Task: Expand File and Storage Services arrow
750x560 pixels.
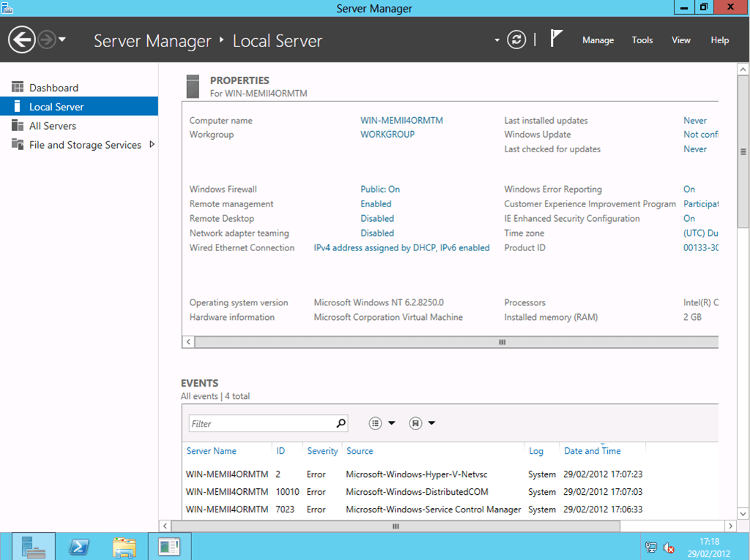Action: click(152, 145)
